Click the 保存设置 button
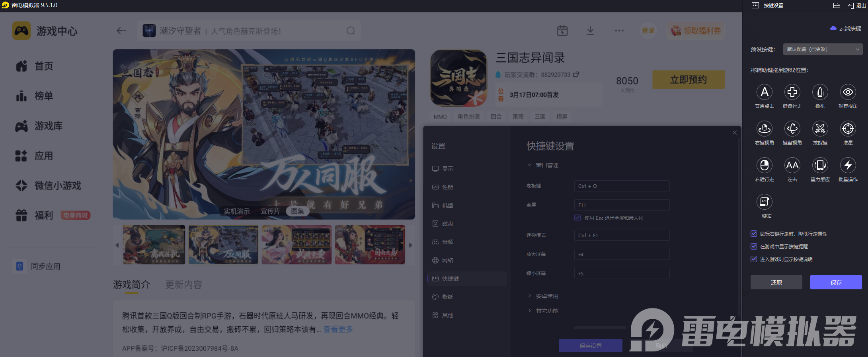The image size is (868, 357). [591, 345]
